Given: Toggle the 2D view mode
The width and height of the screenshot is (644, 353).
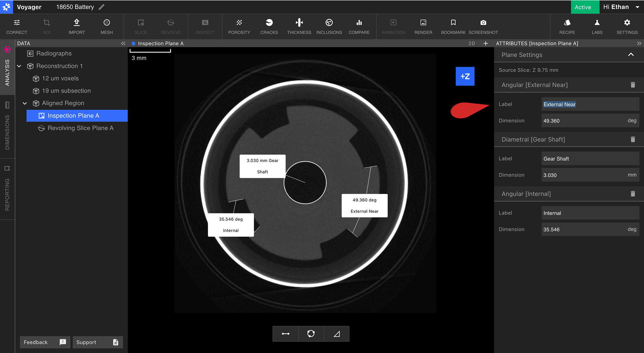Looking at the screenshot, I should [x=471, y=43].
